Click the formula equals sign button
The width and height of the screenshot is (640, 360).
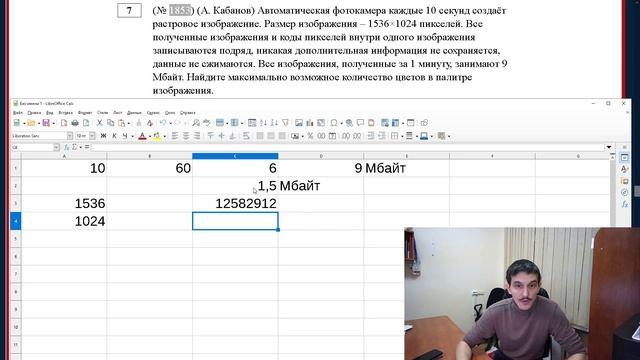pyautogui.click(x=87, y=147)
